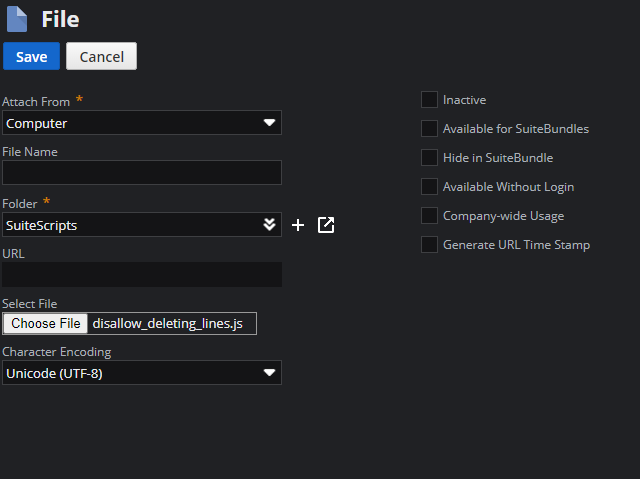
Task: Toggle Generate URL Time Stamp checkbox
Action: (x=429, y=245)
